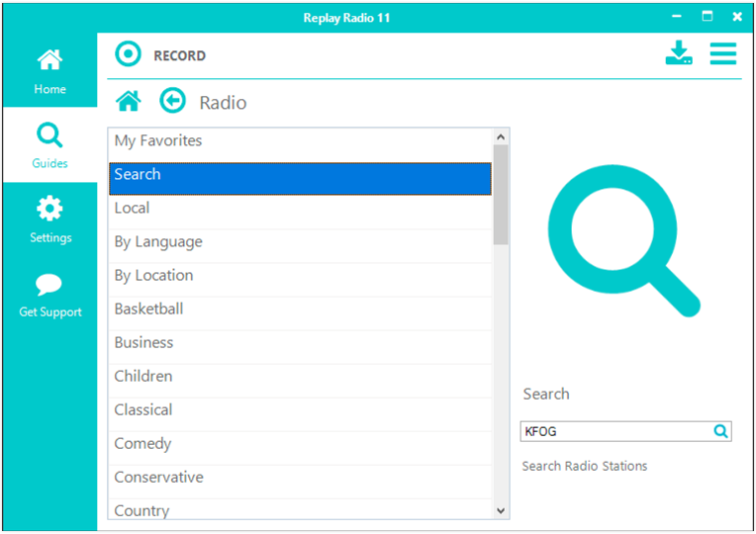Minimize the Replay Radio window
This screenshot has width=756, height=534.
[x=677, y=17]
